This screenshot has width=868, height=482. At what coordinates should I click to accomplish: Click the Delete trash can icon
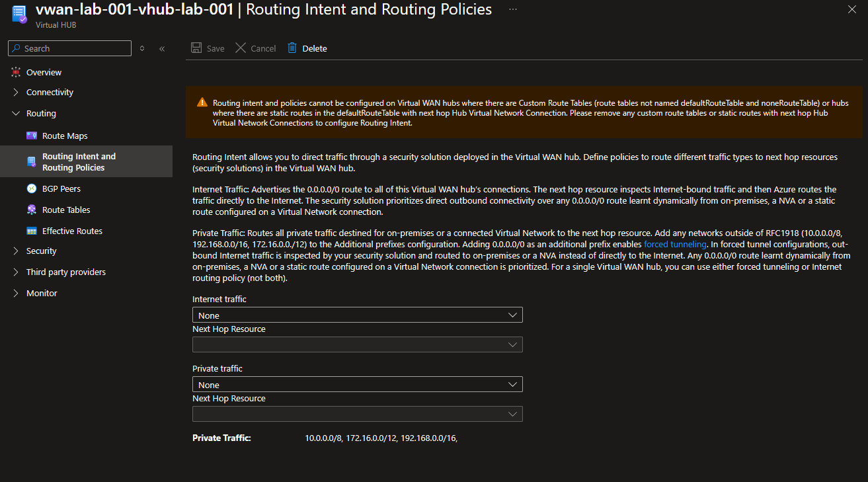[x=292, y=48]
